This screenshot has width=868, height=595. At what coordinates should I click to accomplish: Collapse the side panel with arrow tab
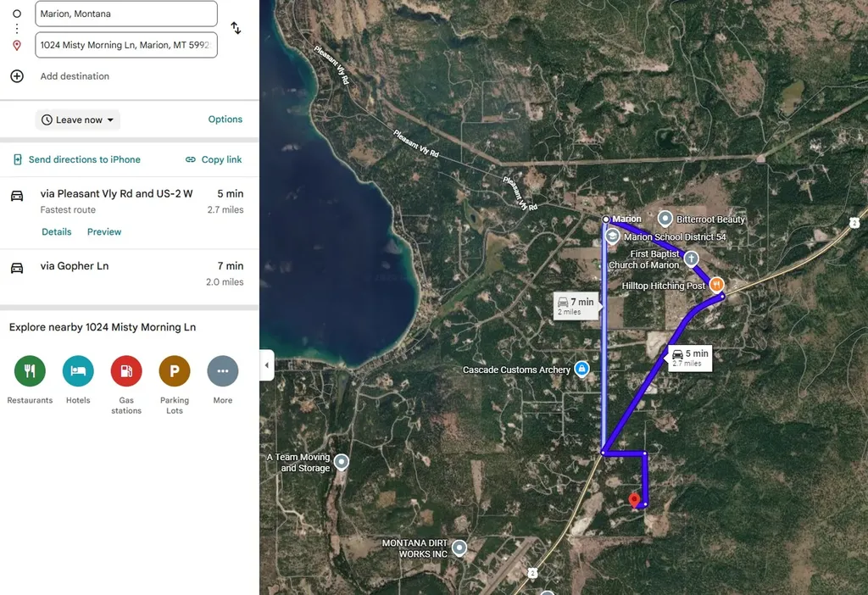pyautogui.click(x=267, y=365)
